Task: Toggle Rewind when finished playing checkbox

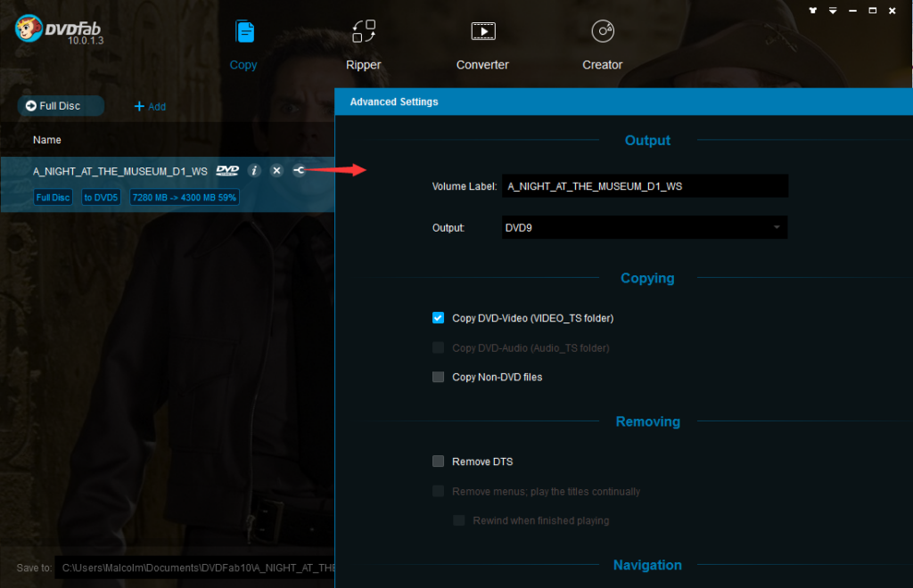Action: point(459,520)
